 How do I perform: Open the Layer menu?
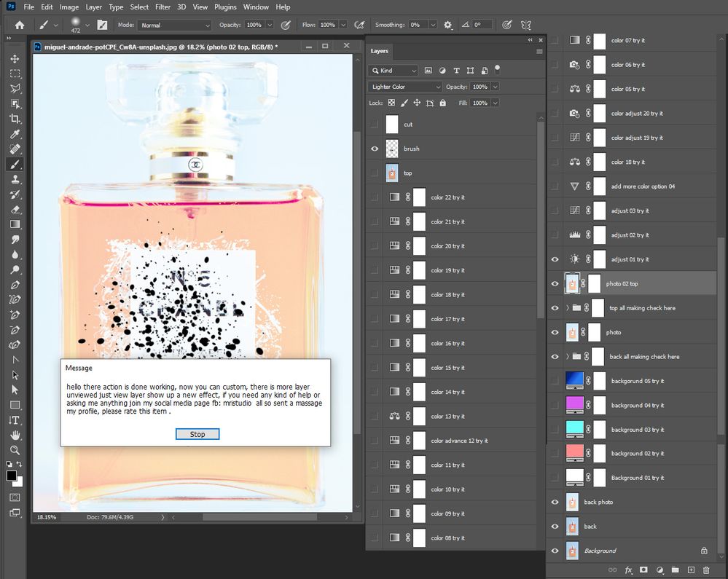(x=93, y=7)
